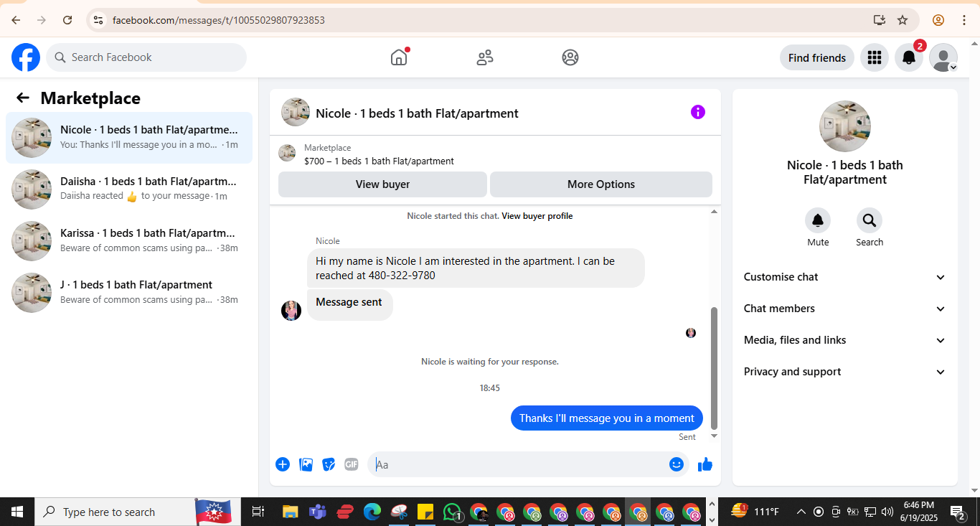Open the taskbar clock and date
This screenshot has height=526, width=980.
click(x=919, y=512)
